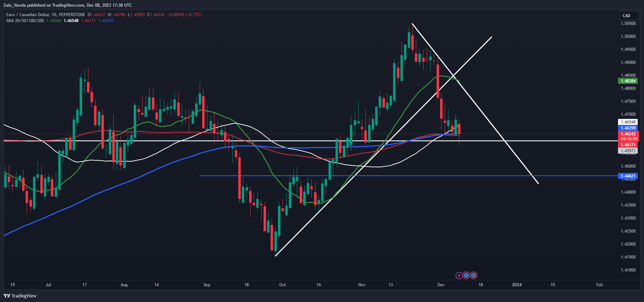Click the Oct label on the time axis
The width and height of the screenshot is (644, 302).
point(283,285)
